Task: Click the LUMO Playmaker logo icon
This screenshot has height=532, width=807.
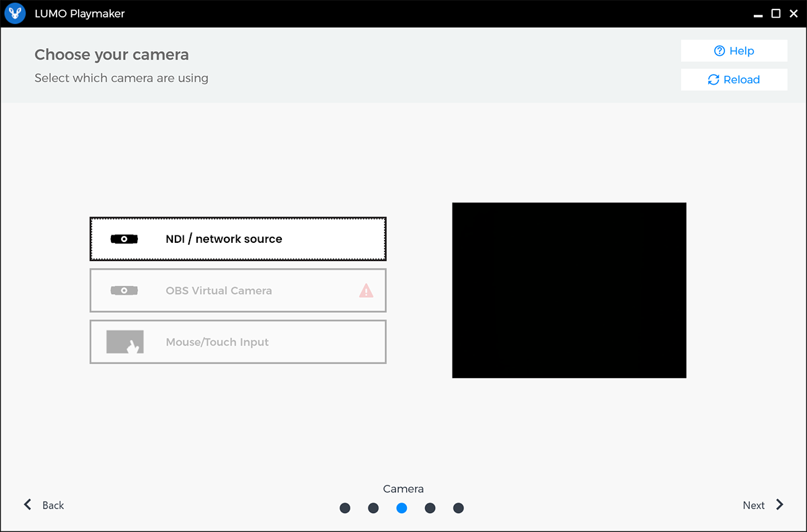Action: pyautogui.click(x=15, y=13)
